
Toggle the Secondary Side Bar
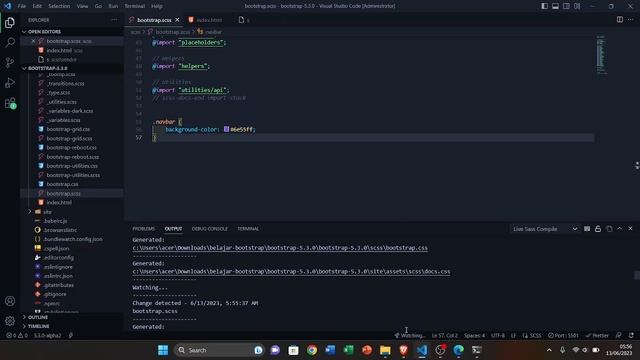pos(567,6)
